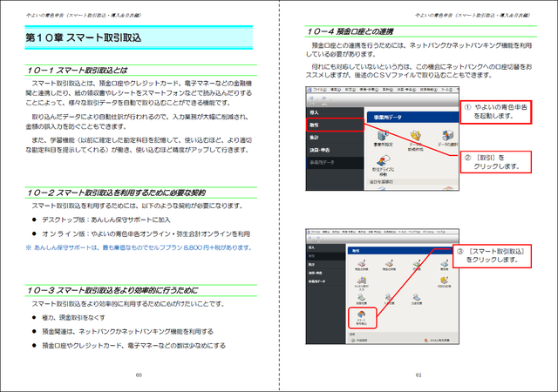The width and height of the screenshot is (558, 392).
Task: Click callout ② [取引]をクリックします
Action: point(496,162)
